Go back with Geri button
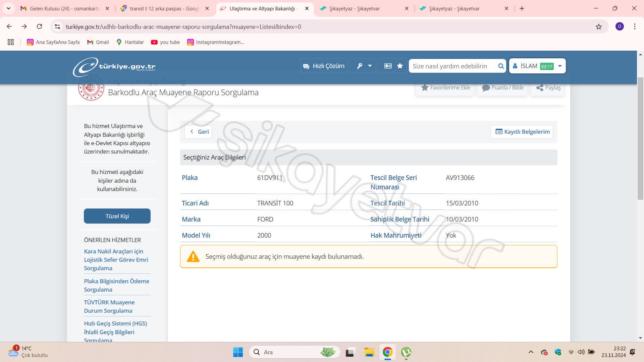Viewport: 644px width, 362px height. (199, 132)
